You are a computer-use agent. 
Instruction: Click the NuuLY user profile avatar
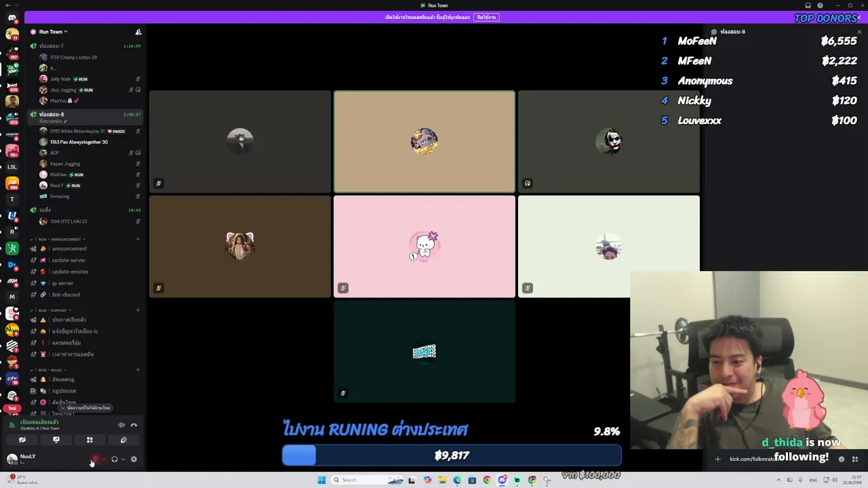(12, 459)
